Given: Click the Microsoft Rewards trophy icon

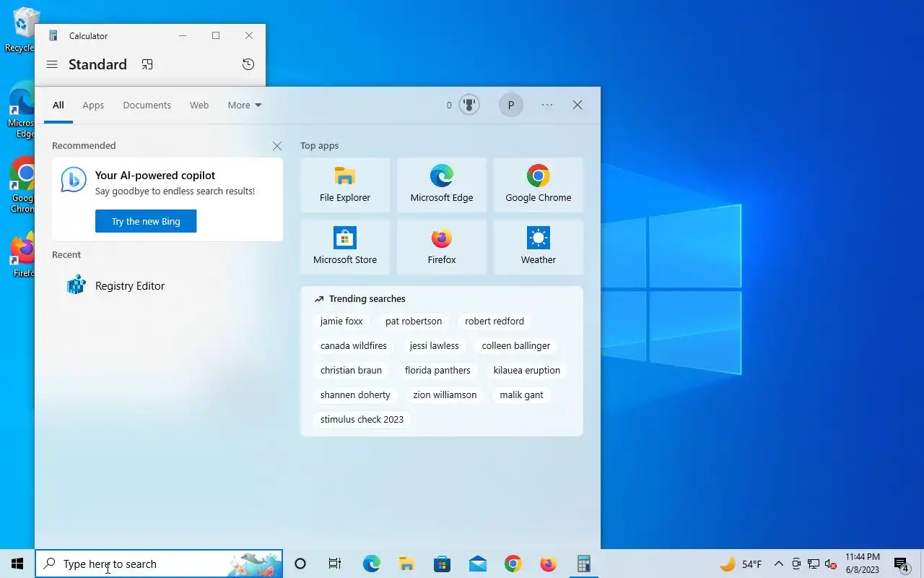Looking at the screenshot, I should pyautogui.click(x=469, y=105).
